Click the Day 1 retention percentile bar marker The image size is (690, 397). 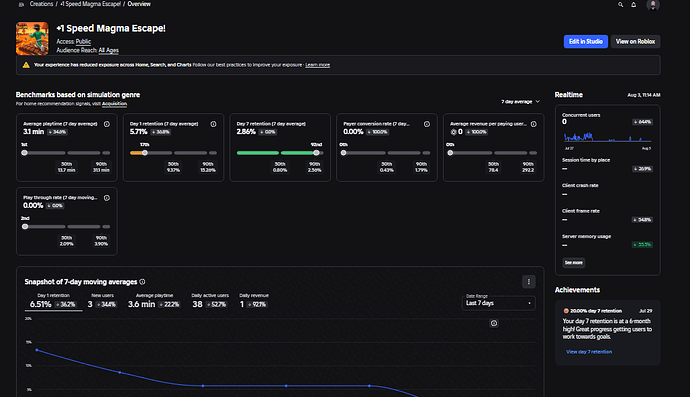(145, 153)
